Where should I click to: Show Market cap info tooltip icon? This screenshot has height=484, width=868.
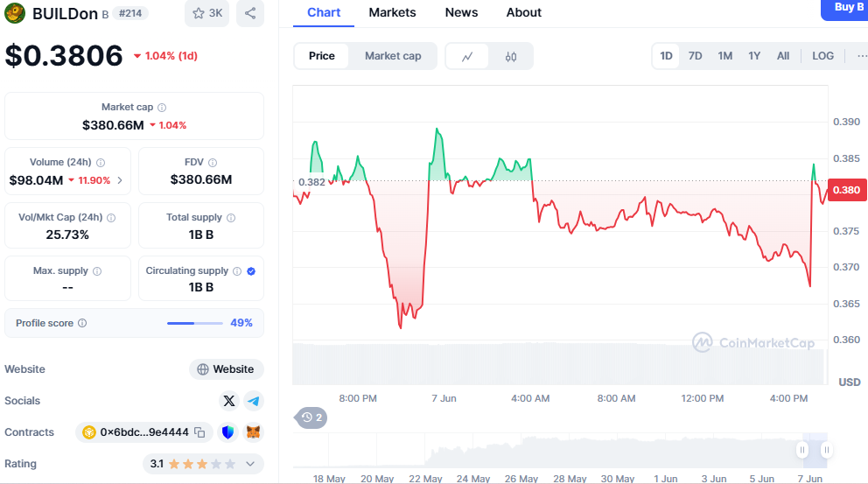(x=162, y=108)
